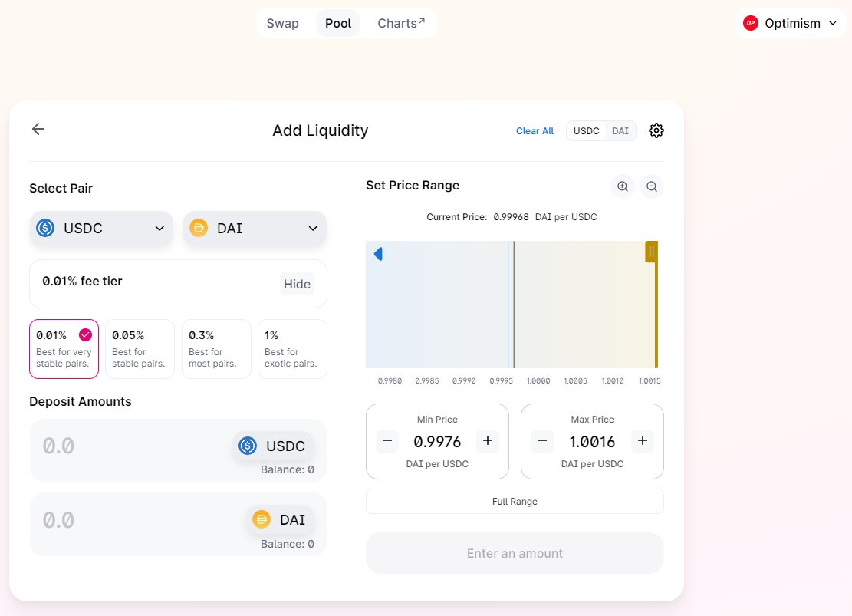Image resolution: width=852 pixels, height=616 pixels.
Task: Click the chart axis label 1.0000
Action: (538, 381)
